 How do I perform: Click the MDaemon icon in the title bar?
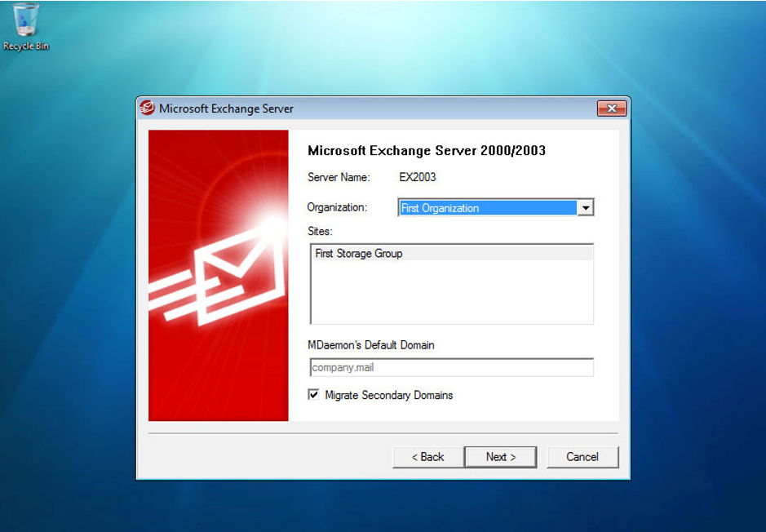click(147, 108)
